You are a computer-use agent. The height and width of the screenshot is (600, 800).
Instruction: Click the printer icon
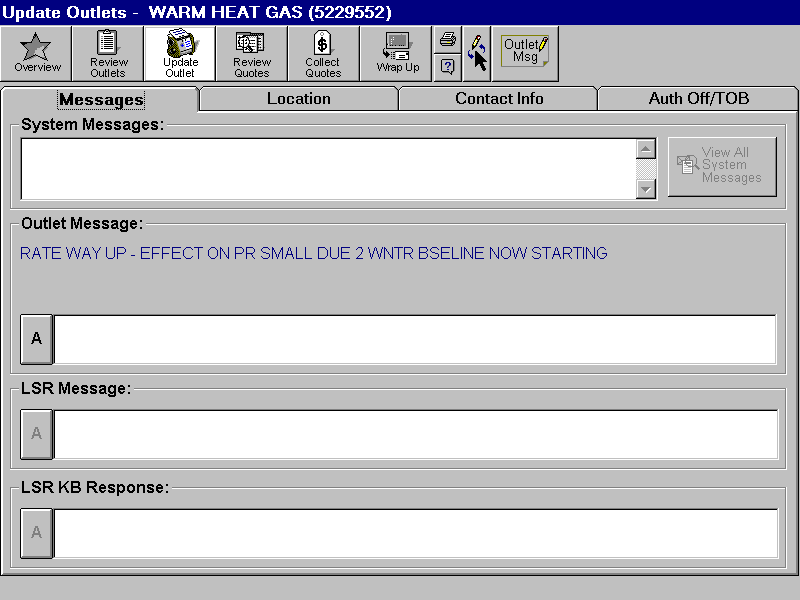point(447,39)
